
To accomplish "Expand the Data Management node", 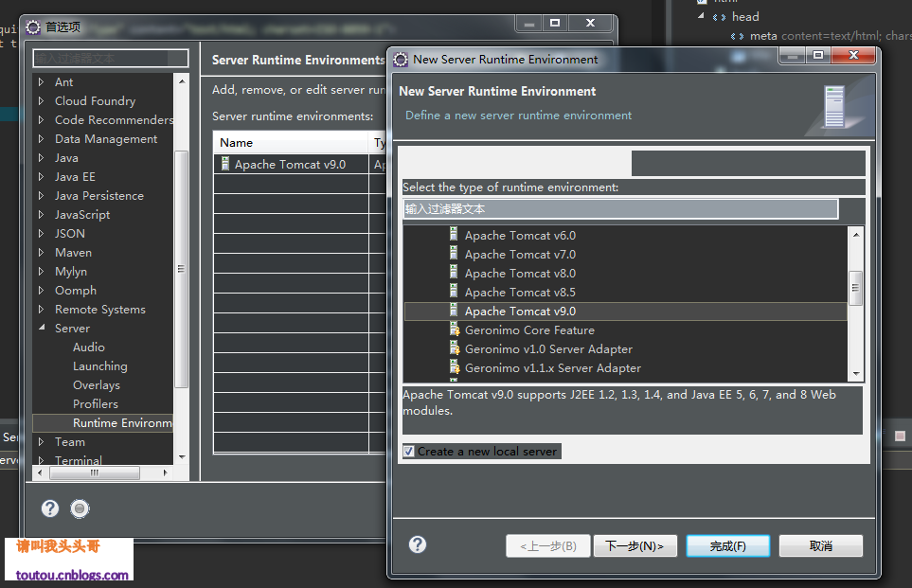I will (42, 138).
